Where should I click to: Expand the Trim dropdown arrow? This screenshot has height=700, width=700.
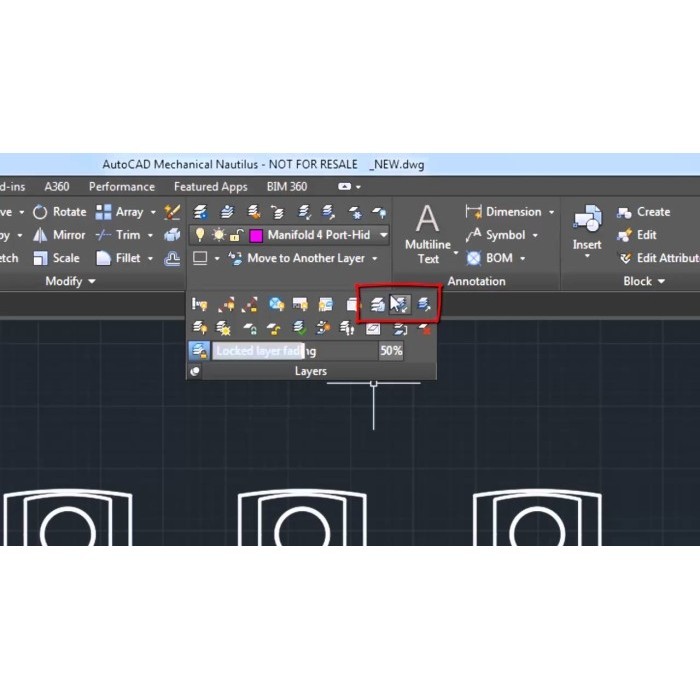tap(150, 235)
